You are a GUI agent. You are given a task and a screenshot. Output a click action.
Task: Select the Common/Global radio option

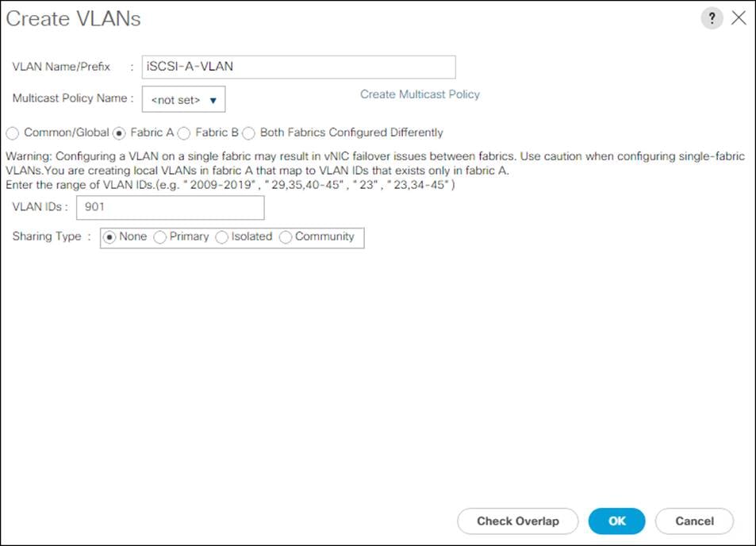[x=13, y=133]
